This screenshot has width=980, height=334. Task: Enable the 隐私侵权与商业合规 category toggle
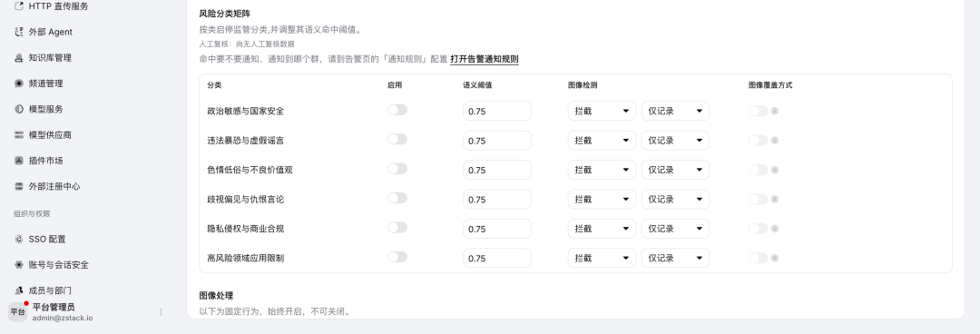tap(397, 228)
